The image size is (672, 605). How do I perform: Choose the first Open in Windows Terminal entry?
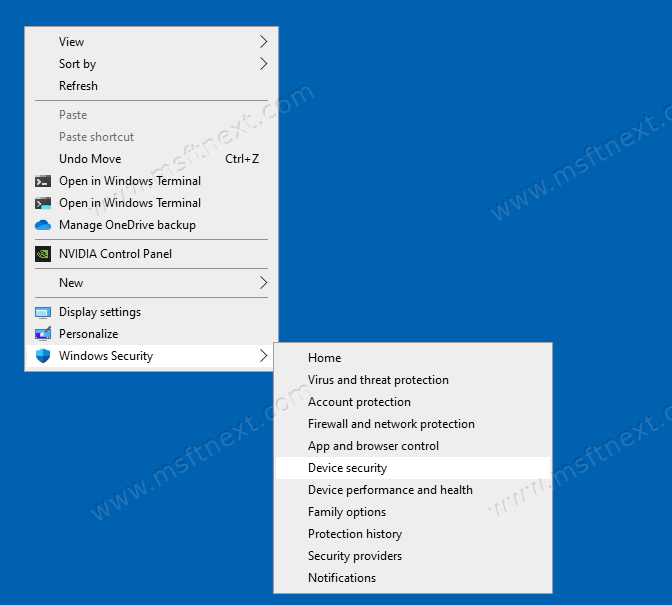[151, 181]
